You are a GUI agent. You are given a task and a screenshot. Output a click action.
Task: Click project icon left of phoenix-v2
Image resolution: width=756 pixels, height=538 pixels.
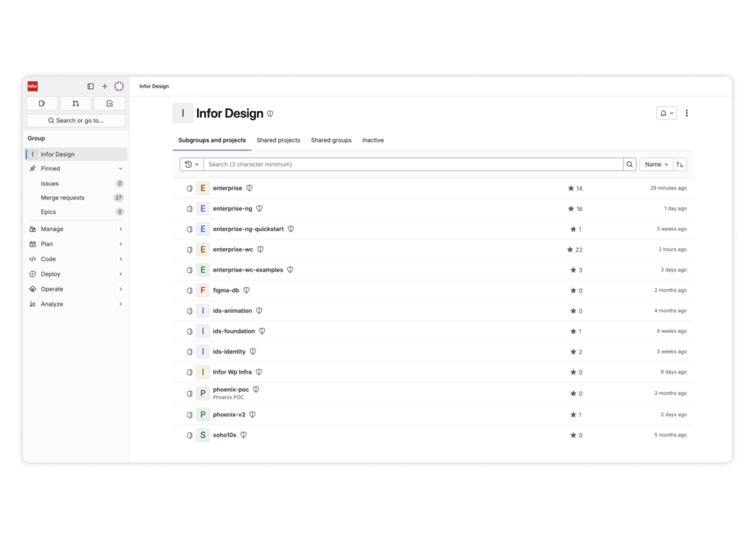tap(190, 415)
